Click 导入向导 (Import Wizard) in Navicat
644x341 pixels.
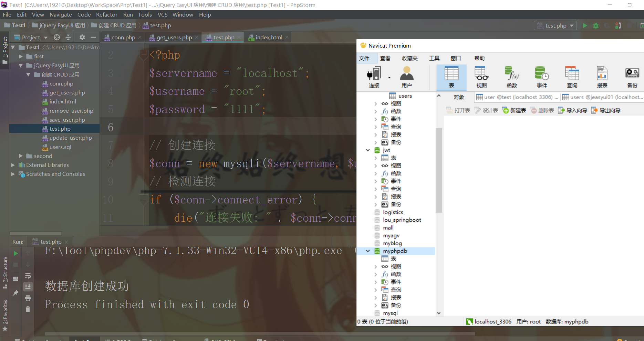pyautogui.click(x=572, y=110)
